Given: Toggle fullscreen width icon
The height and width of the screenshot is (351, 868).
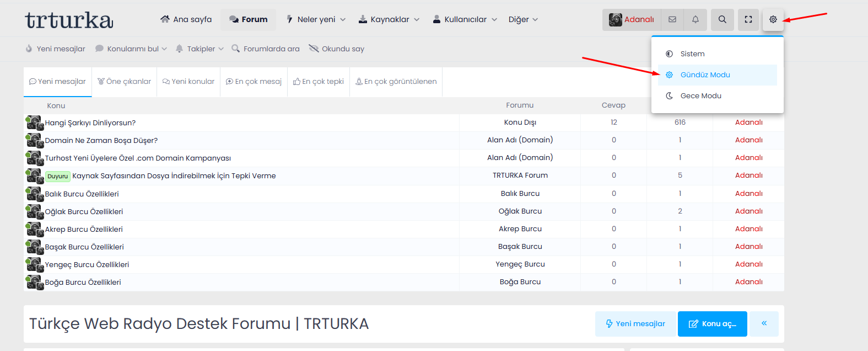Looking at the screenshot, I should point(748,19).
